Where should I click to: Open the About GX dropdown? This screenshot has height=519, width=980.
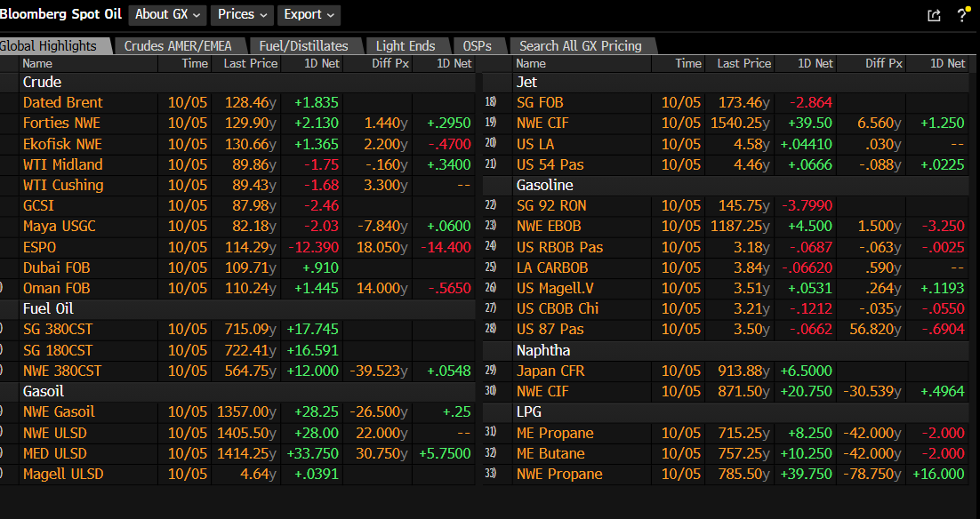(x=167, y=14)
